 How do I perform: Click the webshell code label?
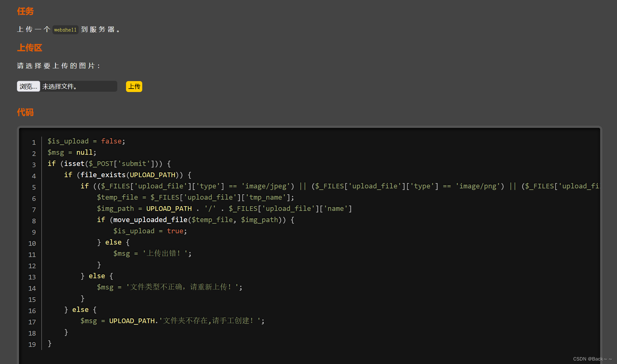click(x=65, y=30)
